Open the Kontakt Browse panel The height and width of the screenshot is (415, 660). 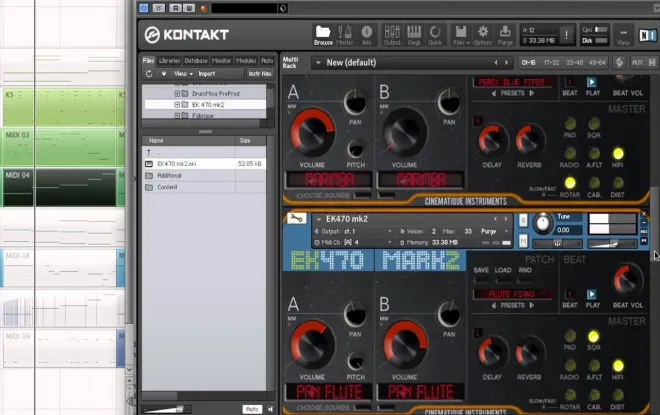323,35
